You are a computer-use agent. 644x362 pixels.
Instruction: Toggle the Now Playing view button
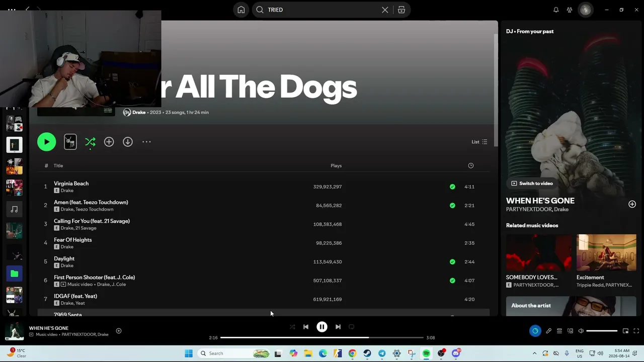pyautogui.click(x=535, y=331)
